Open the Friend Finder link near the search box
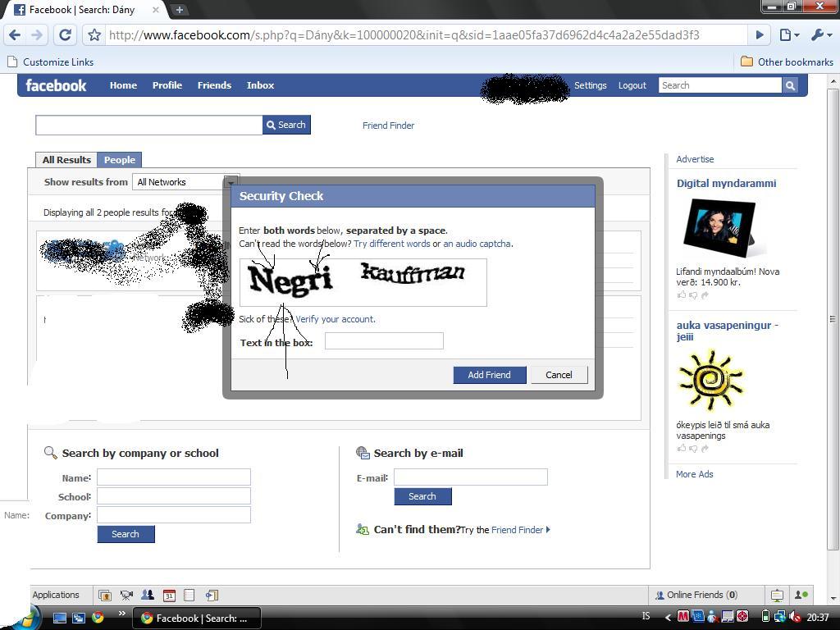This screenshot has height=630, width=840. 388,126
